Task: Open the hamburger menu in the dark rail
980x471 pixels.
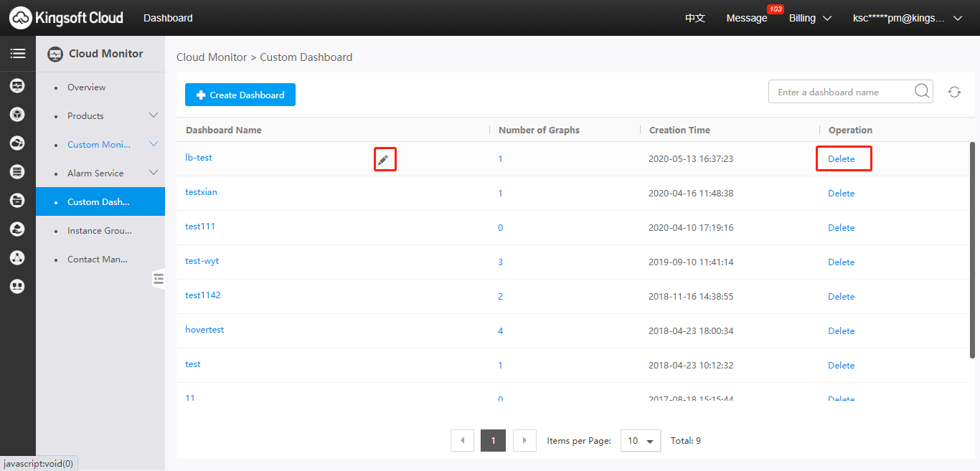Action: tap(17, 54)
